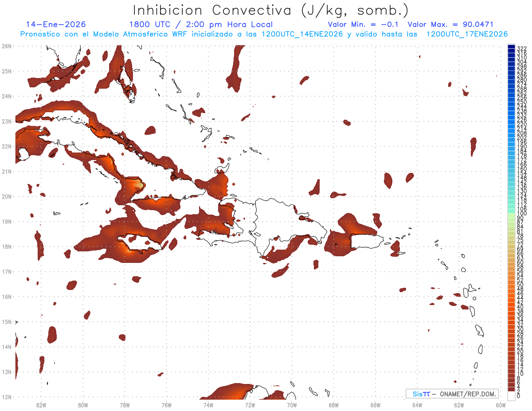Screen dimensions: 532x411
Task: Click the WRF model forecast description line
Action: 264,34
